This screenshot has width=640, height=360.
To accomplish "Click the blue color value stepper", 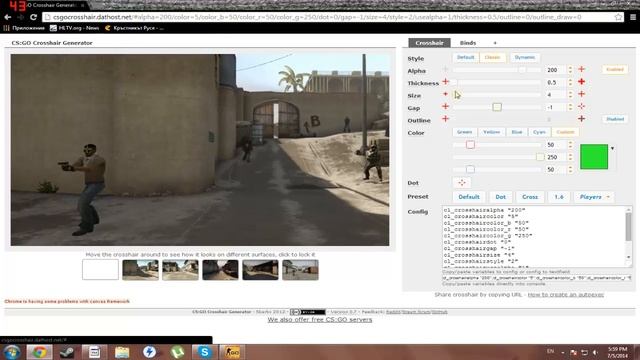I will click(570, 169).
